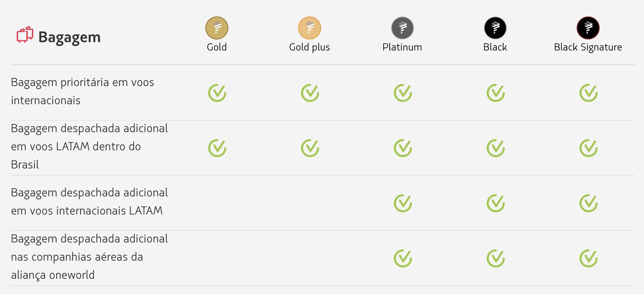The width and height of the screenshot is (644, 294).
Task: Select the Platinum tier badge icon
Action: 402,28
